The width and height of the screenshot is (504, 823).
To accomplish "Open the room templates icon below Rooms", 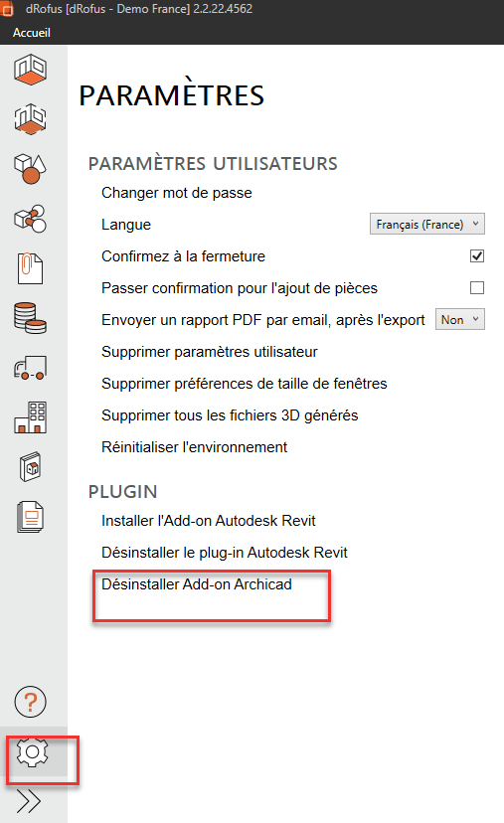I will point(31,118).
